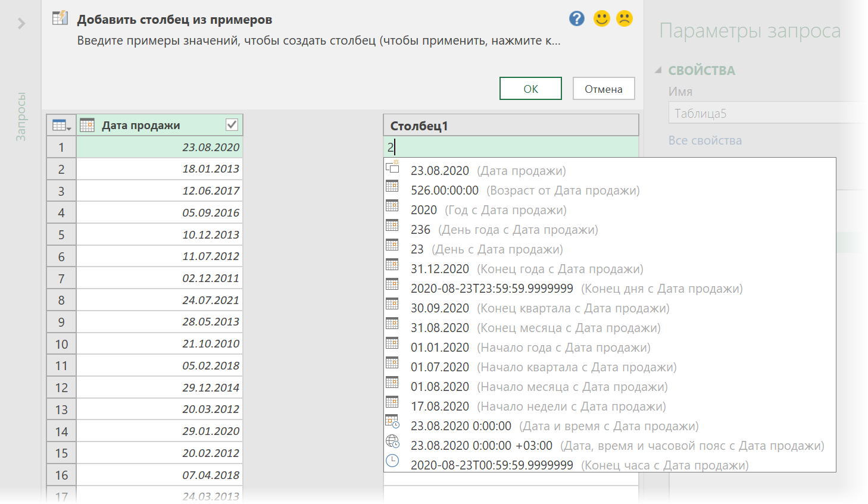Collapse the СВОЙСТВА section triangle
Screen dimensions: 868x504
[x=658, y=70]
